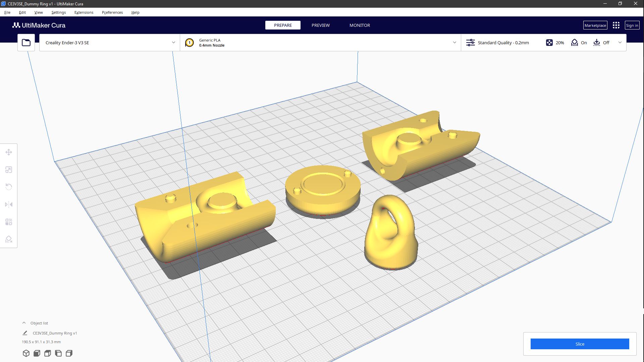Click the adhesion Off icon

(x=597, y=43)
